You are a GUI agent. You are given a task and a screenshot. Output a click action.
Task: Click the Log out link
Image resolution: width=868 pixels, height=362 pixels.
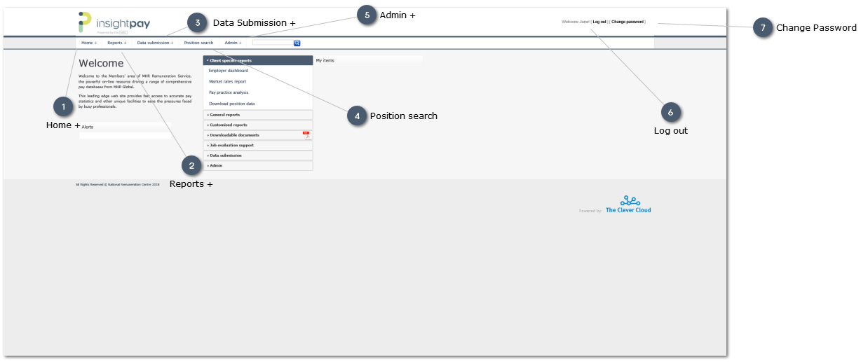pyautogui.click(x=599, y=22)
